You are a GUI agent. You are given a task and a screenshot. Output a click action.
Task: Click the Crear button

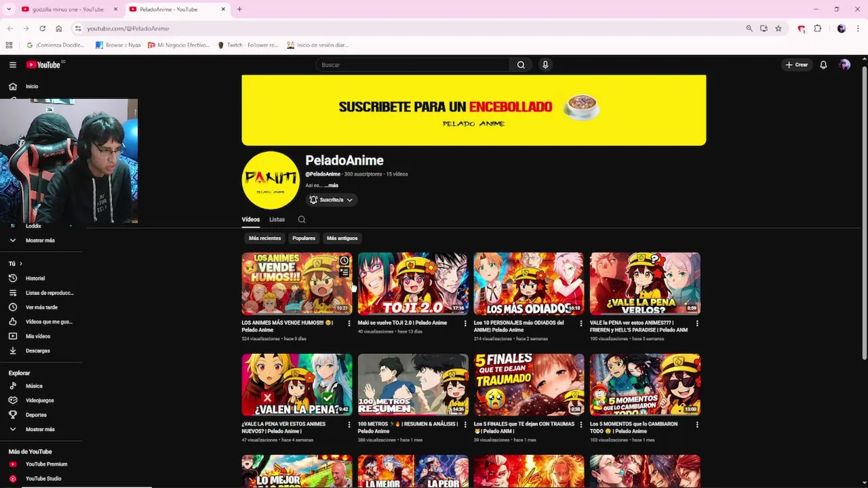[x=797, y=65]
